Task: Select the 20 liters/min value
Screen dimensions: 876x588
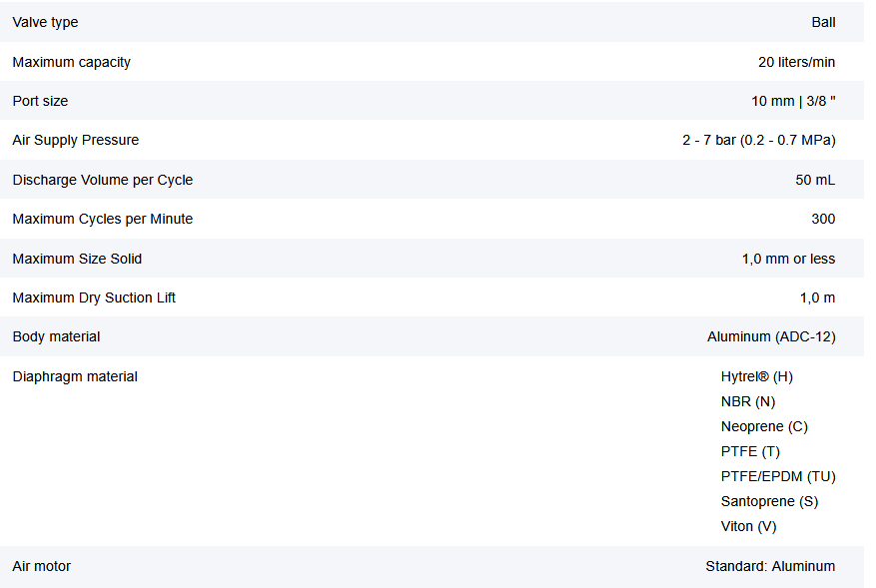Action: click(x=796, y=62)
